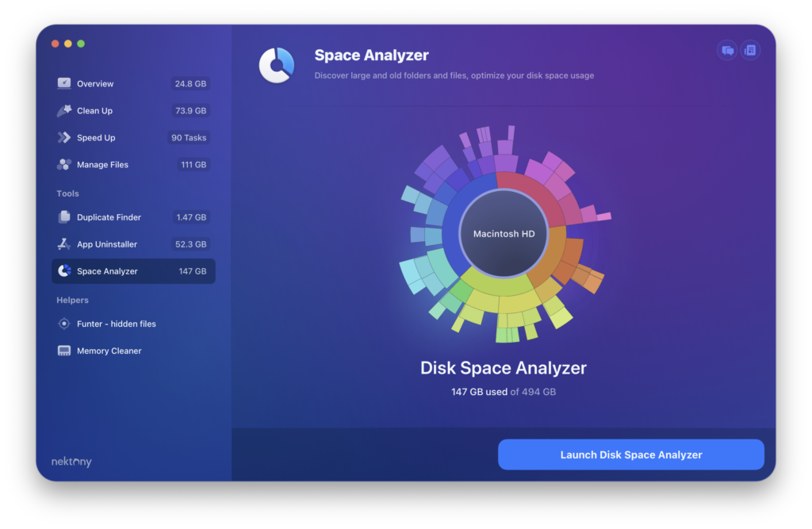Screen dimensions: 812x529
Task: Go to Manage Files using its icon
Action: click(x=64, y=164)
